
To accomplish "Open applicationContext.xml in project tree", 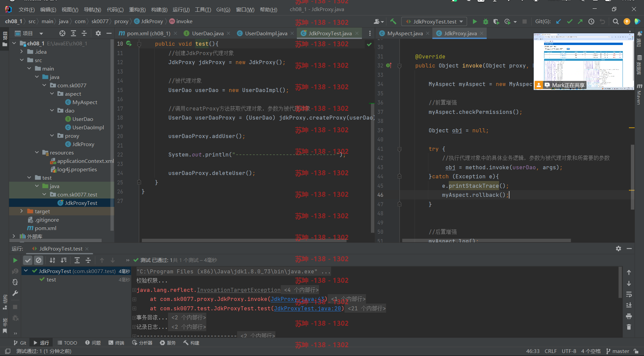I will click(x=82, y=161).
